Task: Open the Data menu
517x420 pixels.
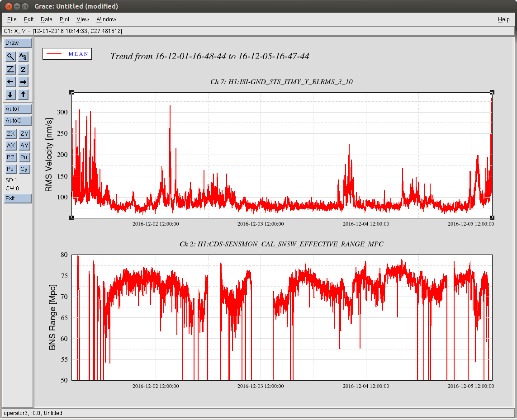Action: [x=47, y=19]
